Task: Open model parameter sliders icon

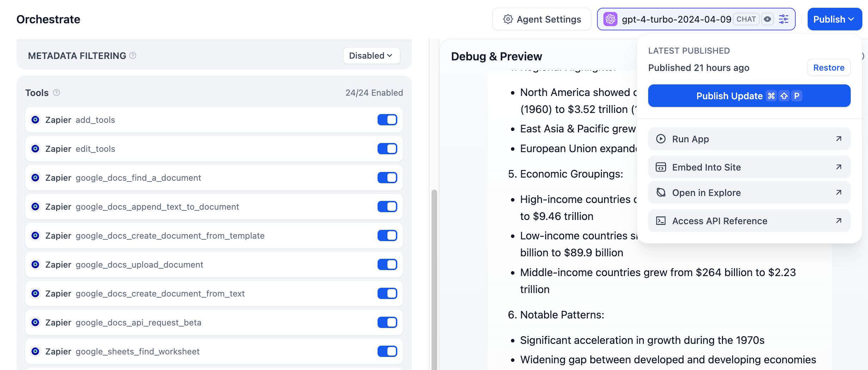Action: pos(784,19)
